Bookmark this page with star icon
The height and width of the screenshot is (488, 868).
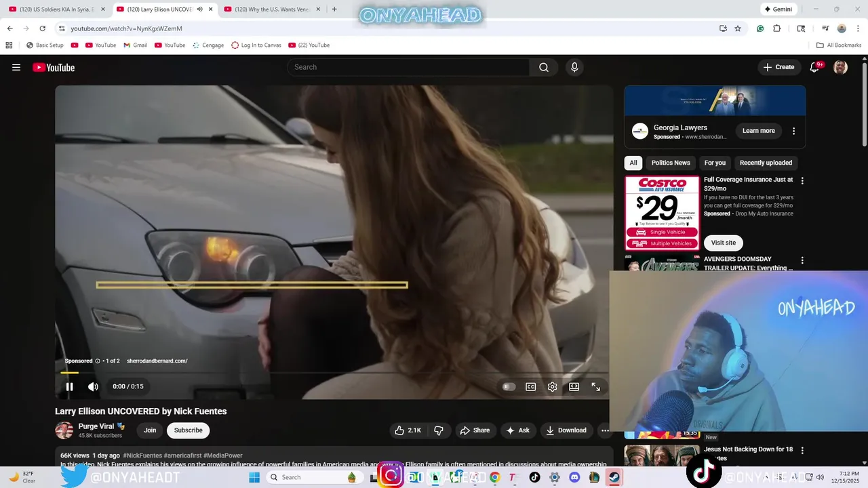(x=738, y=28)
